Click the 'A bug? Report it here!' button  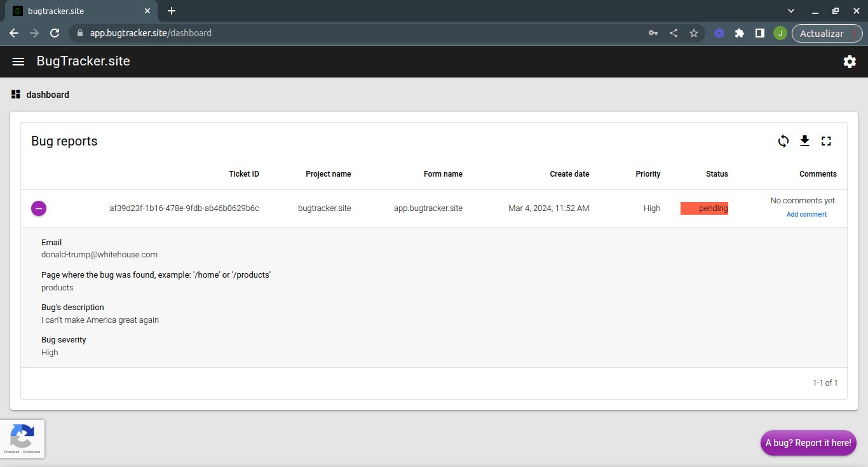click(x=808, y=443)
